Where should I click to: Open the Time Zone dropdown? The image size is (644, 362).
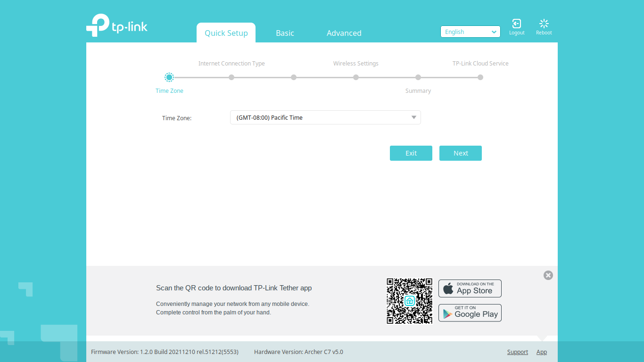325,117
